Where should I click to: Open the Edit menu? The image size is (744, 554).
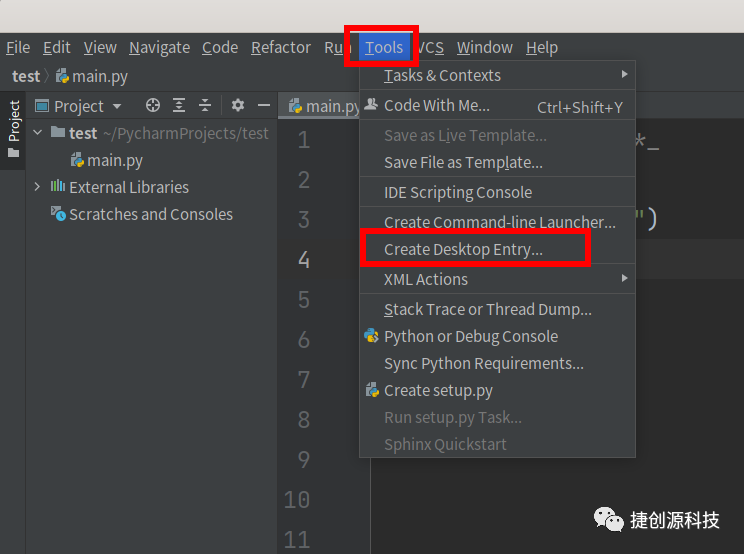[56, 47]
